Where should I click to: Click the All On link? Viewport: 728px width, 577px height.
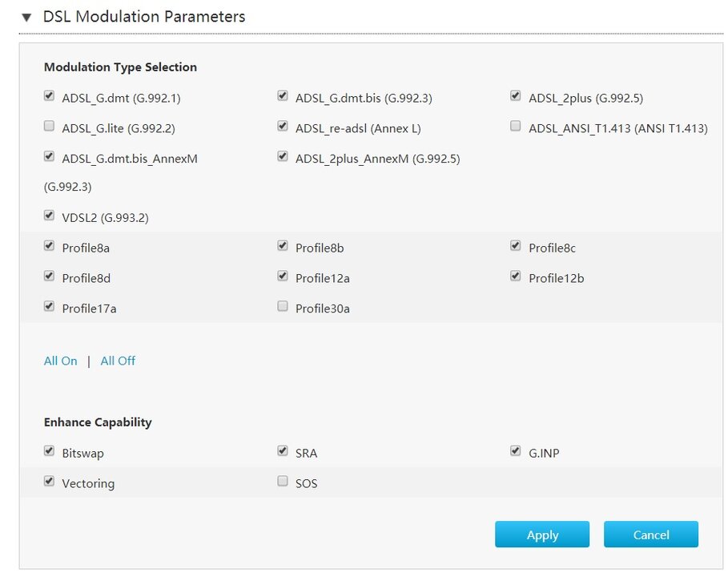(x=61, y=361)
